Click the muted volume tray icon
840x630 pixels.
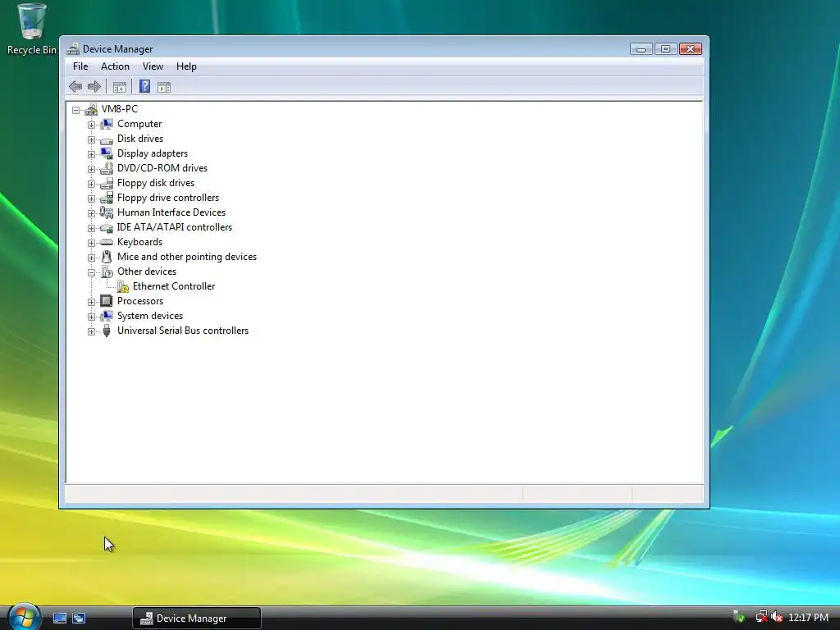coord(776,617)
